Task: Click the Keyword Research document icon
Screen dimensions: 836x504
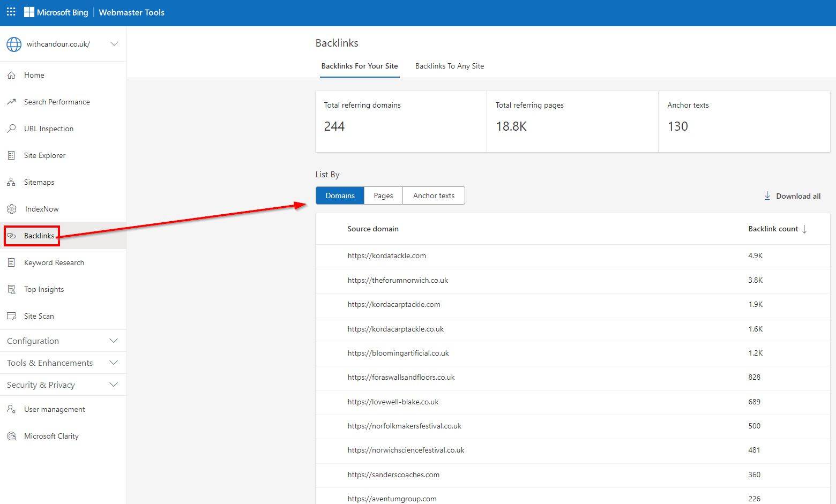Action: [x=11, y=262]
